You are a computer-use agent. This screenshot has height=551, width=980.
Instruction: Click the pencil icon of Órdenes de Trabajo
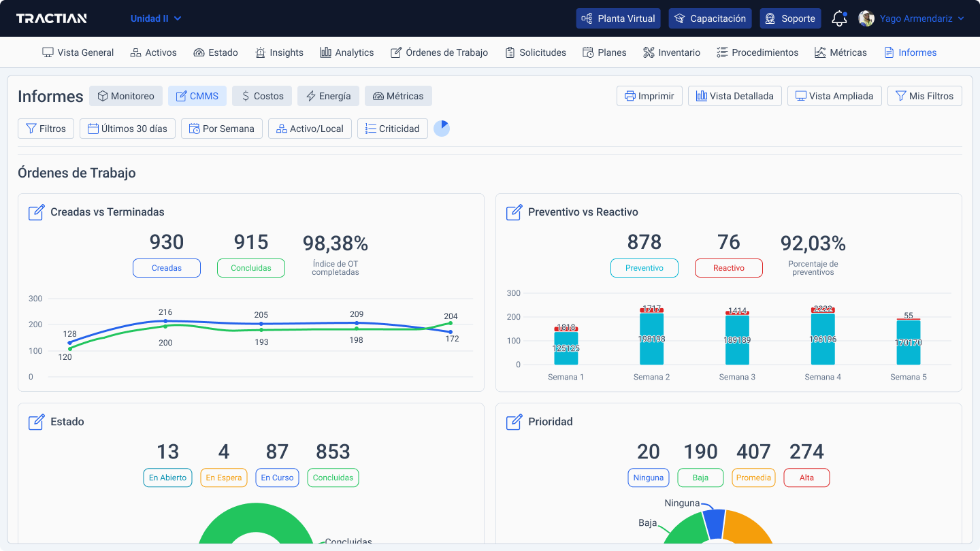point(396,52)
